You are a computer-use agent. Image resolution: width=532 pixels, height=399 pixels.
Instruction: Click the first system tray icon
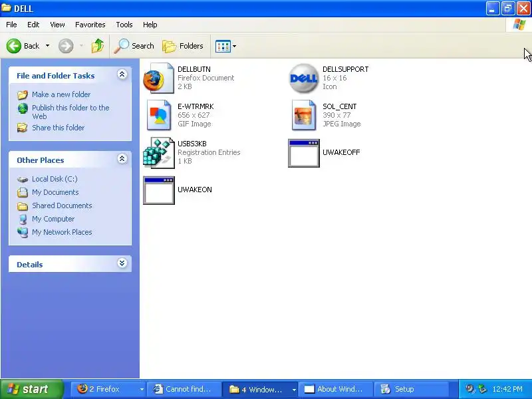point(470,389)
